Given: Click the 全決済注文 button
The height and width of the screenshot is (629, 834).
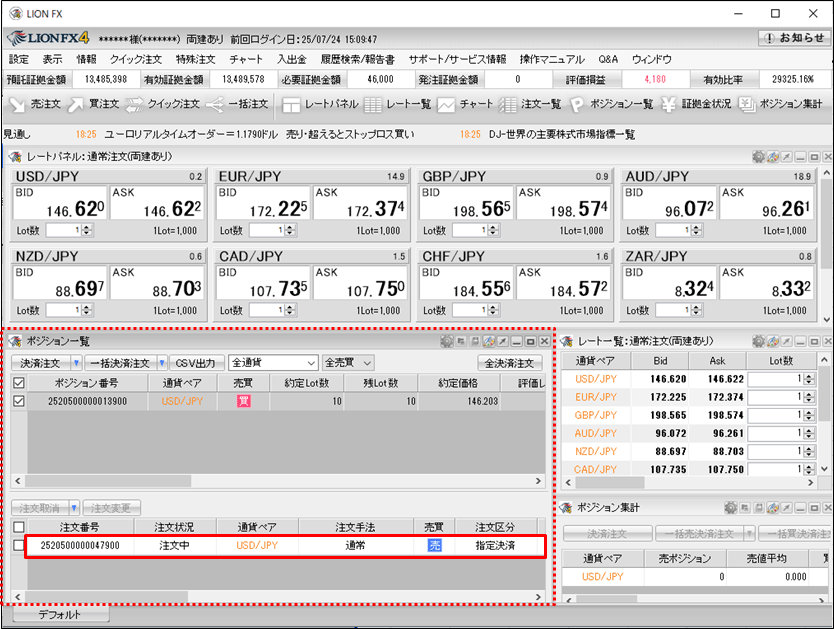Looking at the screenshot, I should click(510, 363).
